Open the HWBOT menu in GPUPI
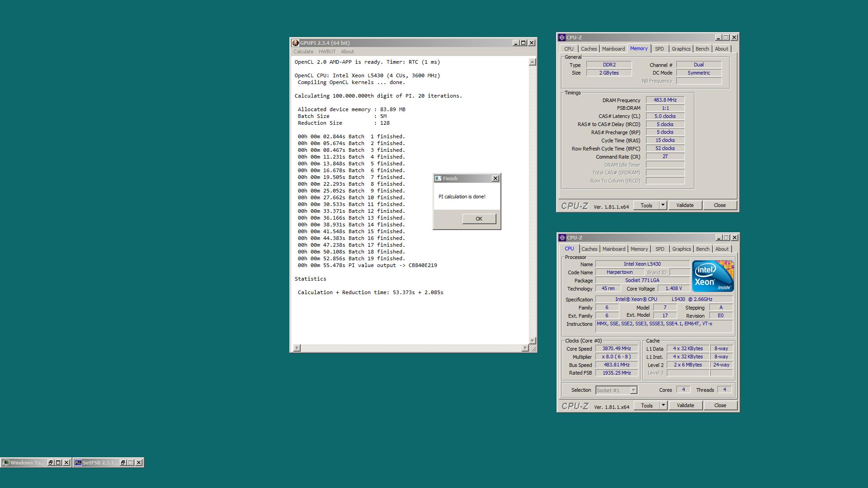868x488 pixels. [x=327, y=52]
